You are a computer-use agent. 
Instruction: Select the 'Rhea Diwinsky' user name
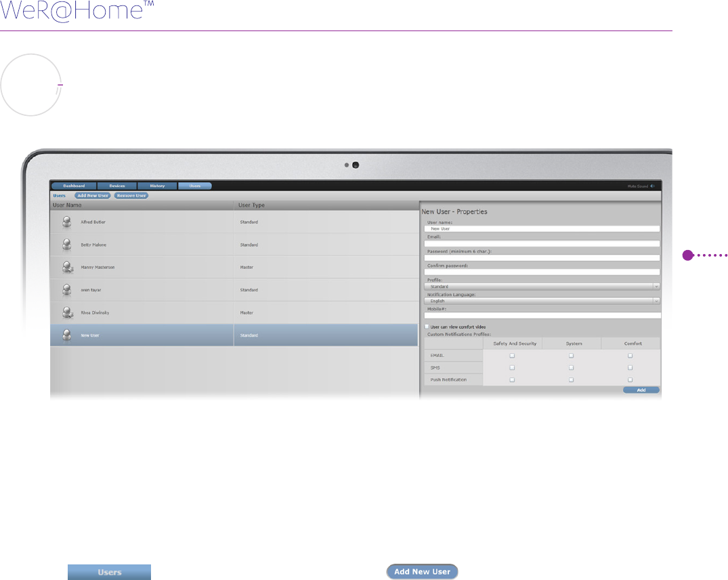(95, 312)
